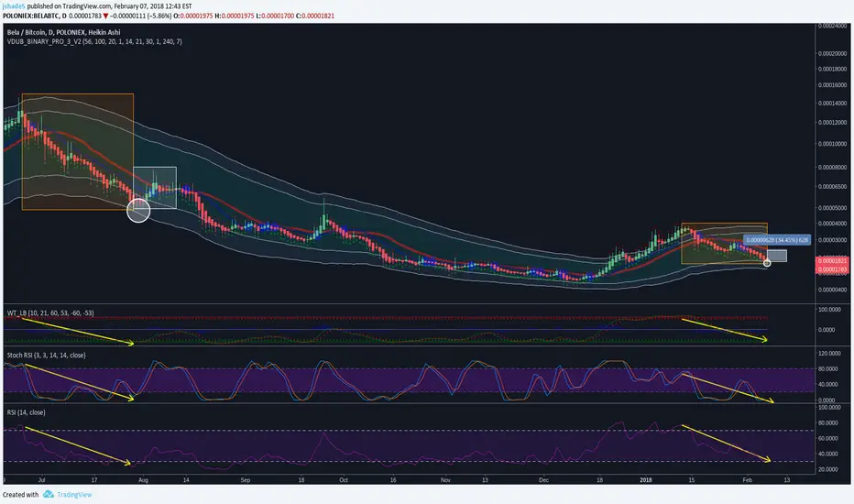Click the 60.0000 RSI scale label

click(x=830, y=438)
